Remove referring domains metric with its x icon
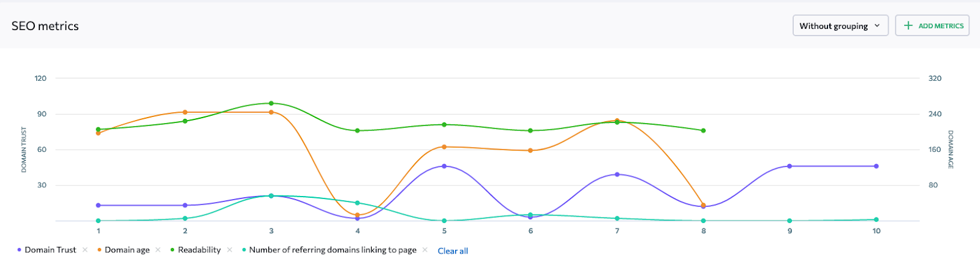The image size is (980, 275). [x=425, y=250]
